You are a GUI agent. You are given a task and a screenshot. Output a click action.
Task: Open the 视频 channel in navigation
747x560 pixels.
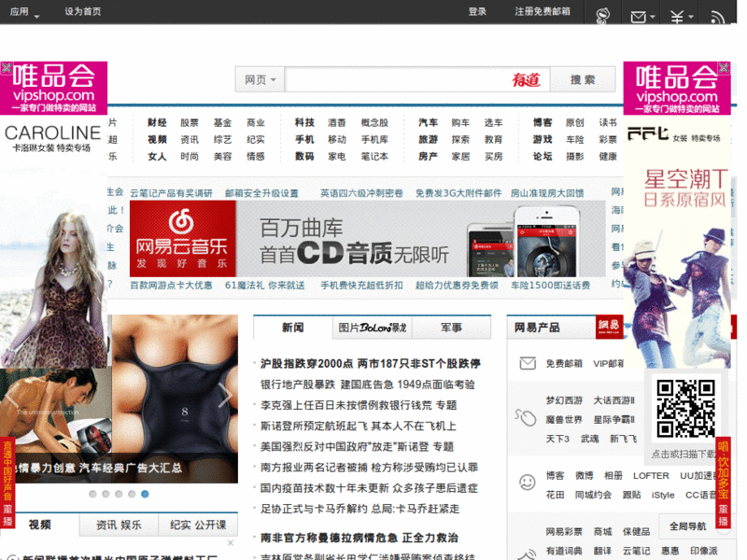point(157,139)
